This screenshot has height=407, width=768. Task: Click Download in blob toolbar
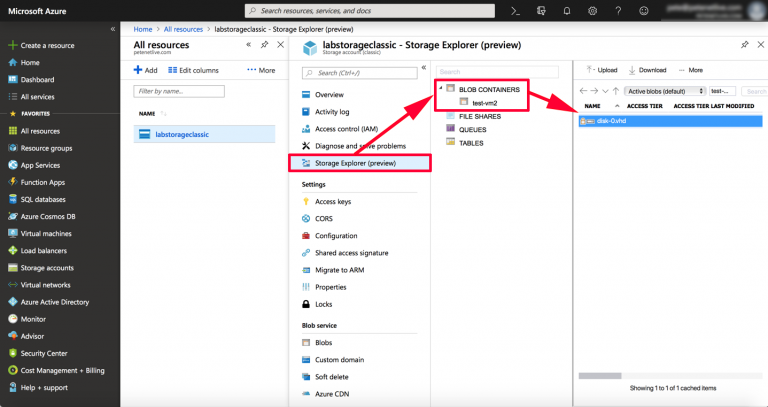point(648,70)
